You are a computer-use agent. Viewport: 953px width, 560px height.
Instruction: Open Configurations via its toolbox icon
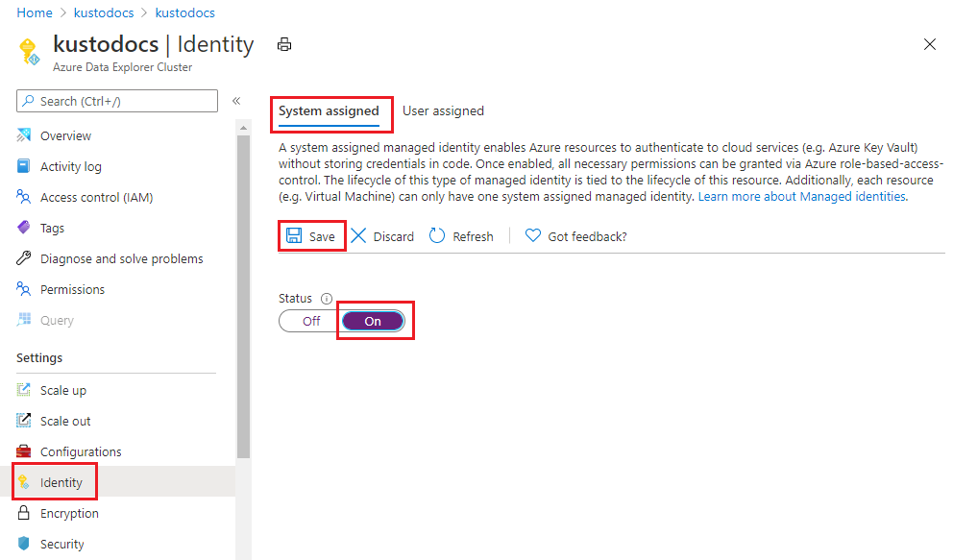tap(23, 451)
